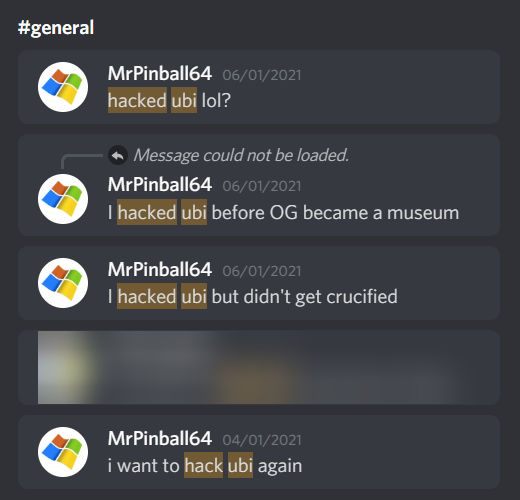Viewport: 520px width, 500px height.
Task: Click MrPinball64 username on the crucified message
Action: pyautogui.click(x=160, y=269)
